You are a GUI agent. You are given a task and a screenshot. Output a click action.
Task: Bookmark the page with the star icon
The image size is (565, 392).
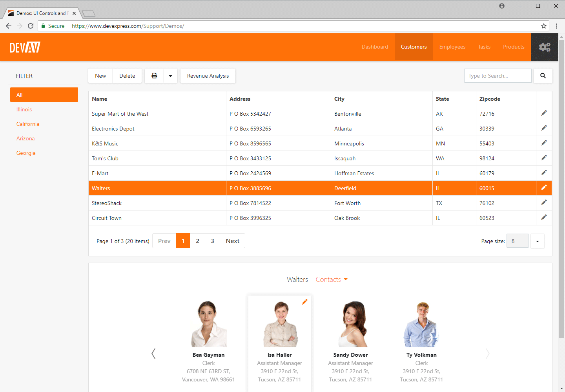point(544,26)
